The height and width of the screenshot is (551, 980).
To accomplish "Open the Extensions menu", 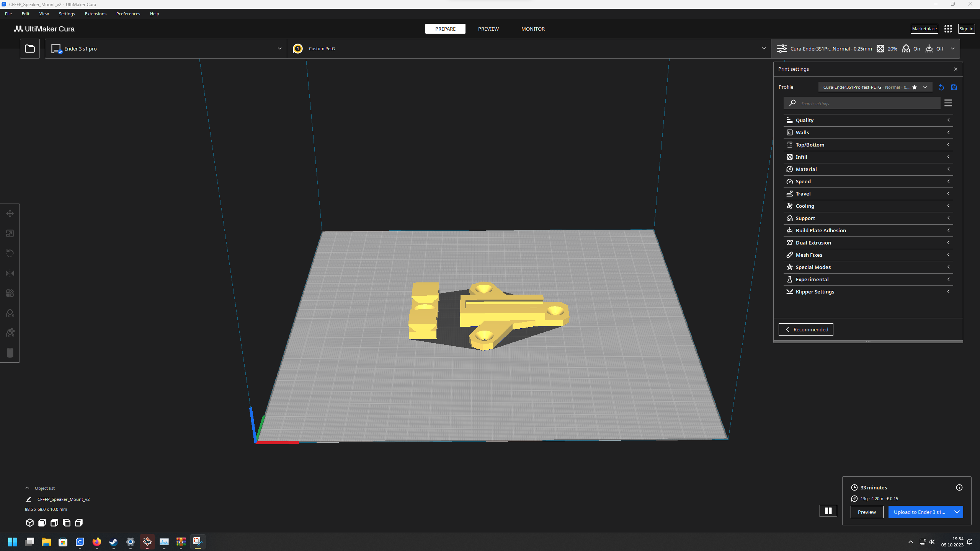I will pos(96,14).
